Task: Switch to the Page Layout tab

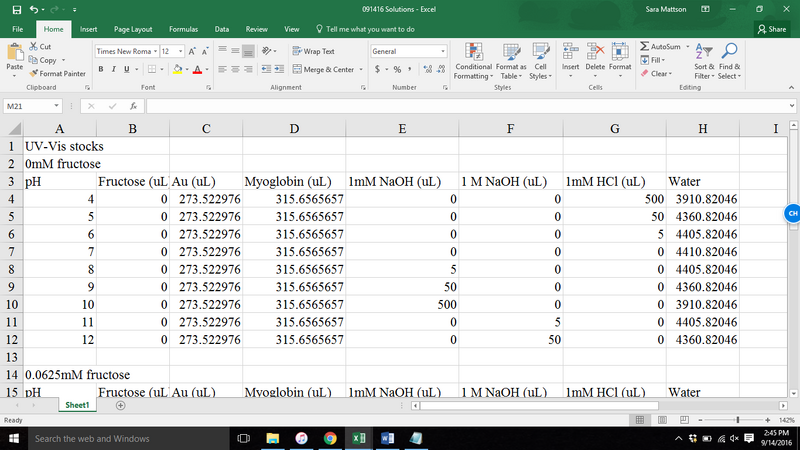Action: [133, 30]
